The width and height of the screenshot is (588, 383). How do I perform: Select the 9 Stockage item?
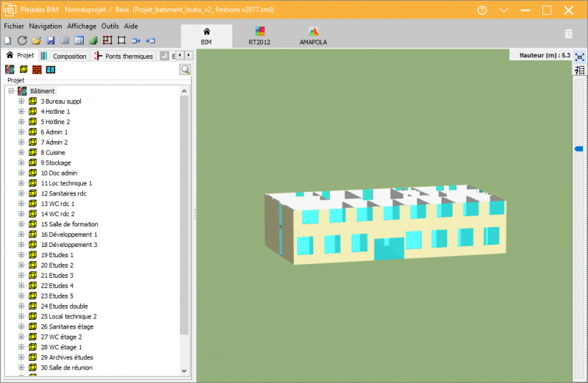(x=56, y=162)
